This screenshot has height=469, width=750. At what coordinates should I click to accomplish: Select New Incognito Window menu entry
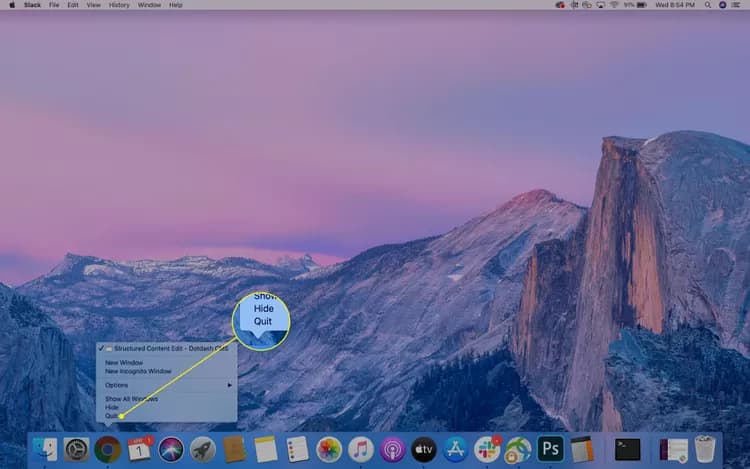pyautogui.click(x=138, y=371)
